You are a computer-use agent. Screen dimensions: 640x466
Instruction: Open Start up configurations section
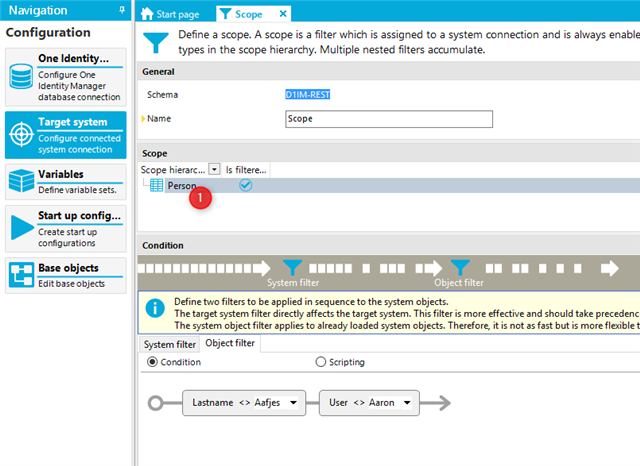(66, 229)
